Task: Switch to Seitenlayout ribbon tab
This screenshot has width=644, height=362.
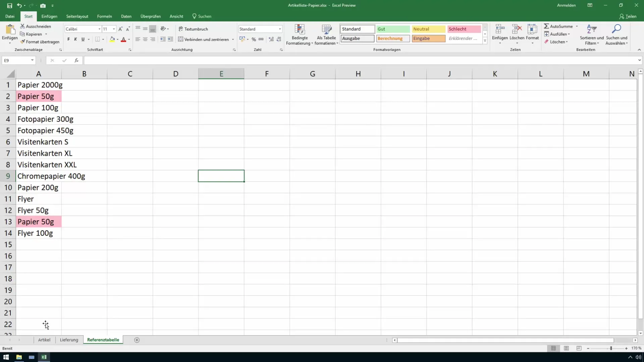Action: coord(77,16)
